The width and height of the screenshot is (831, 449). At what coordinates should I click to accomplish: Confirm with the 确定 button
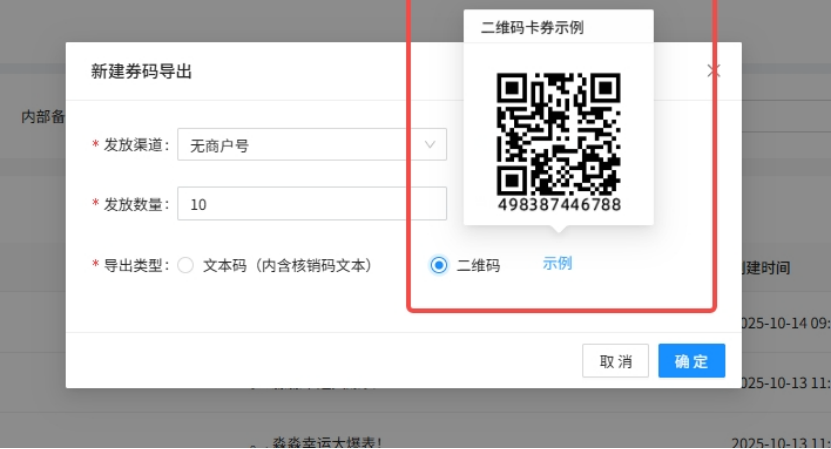click(x=692, y=361)
